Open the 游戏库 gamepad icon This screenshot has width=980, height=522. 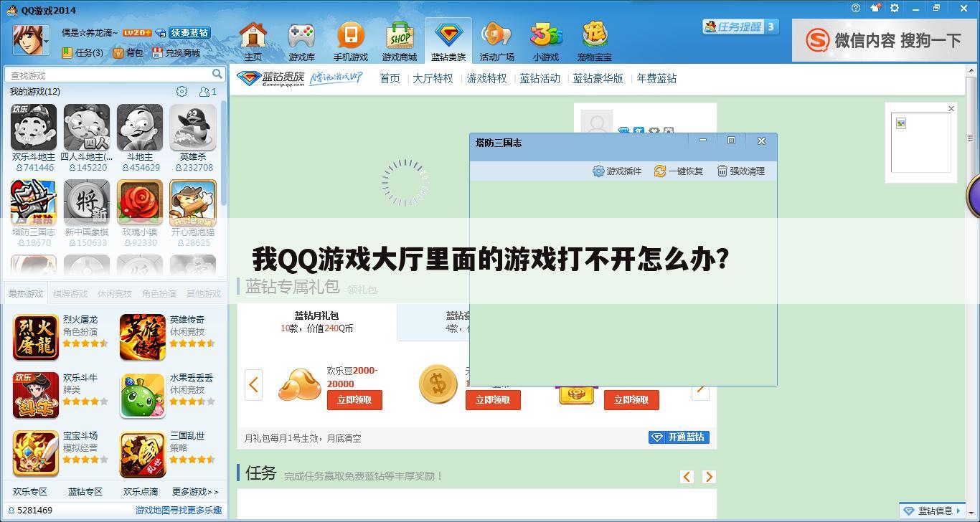(x=301, y=34)
